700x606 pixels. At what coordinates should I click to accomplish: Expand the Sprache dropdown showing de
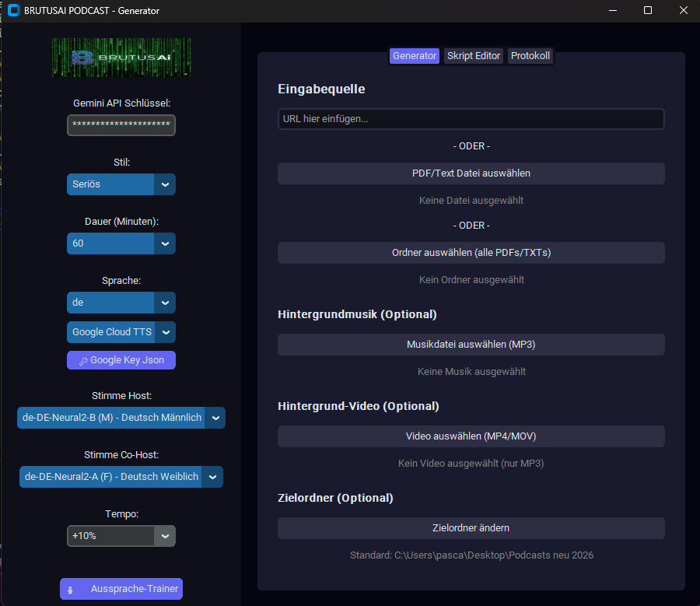click(121, 302)
